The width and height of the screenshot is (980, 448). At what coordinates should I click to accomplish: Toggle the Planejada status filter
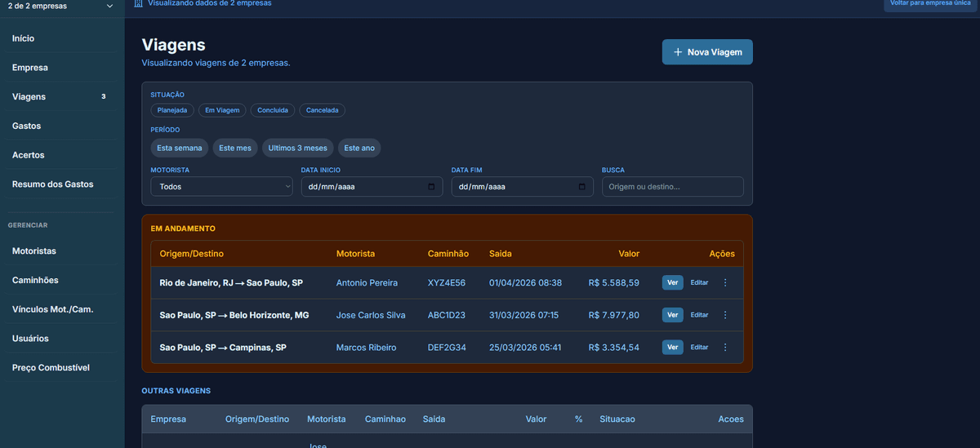pyautogui.click(x=172, y=110)
